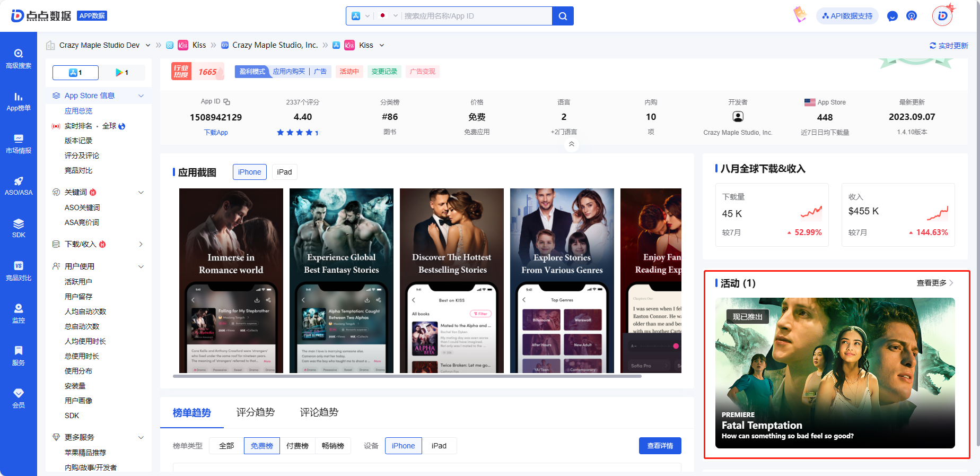Open the user account avatar

click(942, 16)
